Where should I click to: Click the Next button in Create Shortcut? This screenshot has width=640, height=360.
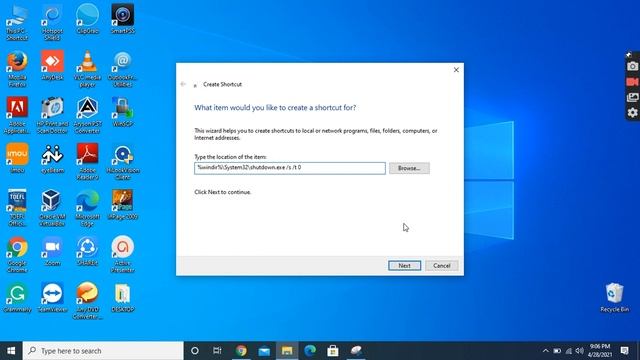click(x=404, y=266)
